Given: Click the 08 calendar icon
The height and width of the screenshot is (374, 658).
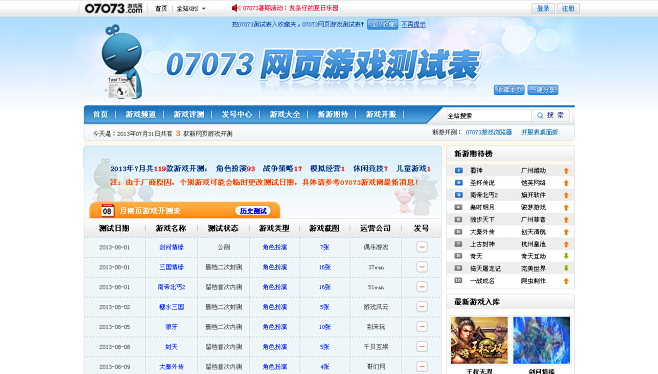Looking at the screenshot, I should (107, 210).
